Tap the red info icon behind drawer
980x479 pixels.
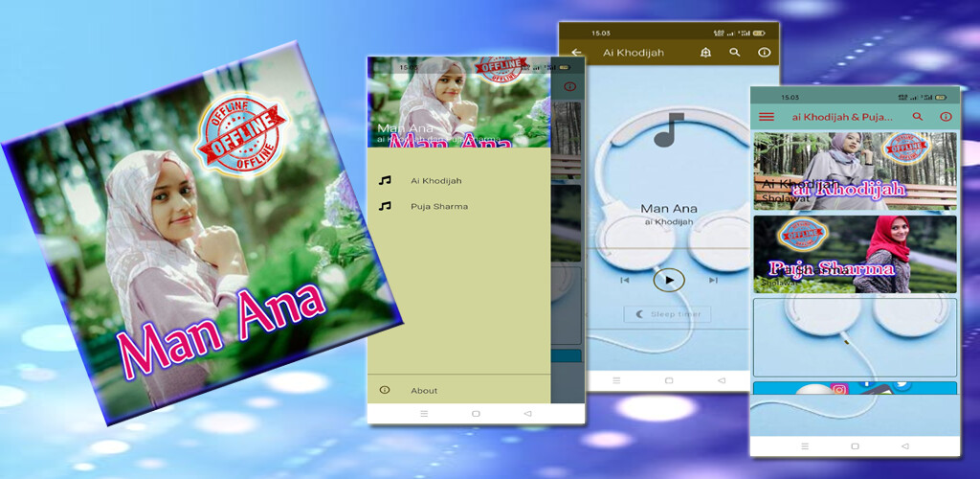click(x=568, y=87)
